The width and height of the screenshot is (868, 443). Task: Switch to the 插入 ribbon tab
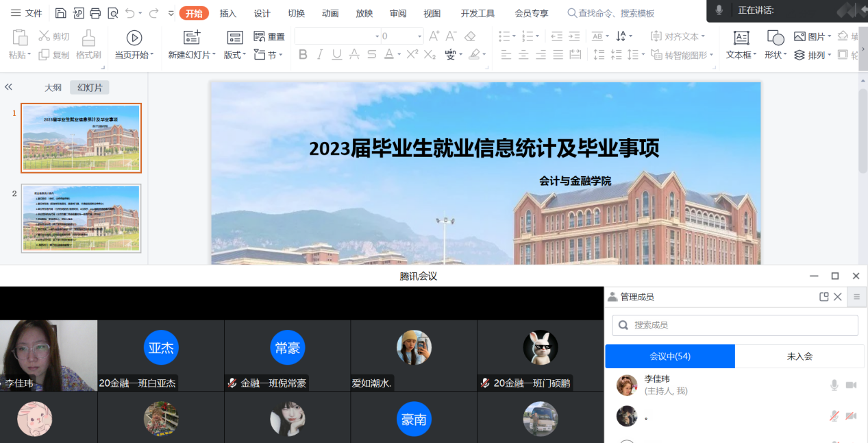pyautogui.click(x=228, y=13)
